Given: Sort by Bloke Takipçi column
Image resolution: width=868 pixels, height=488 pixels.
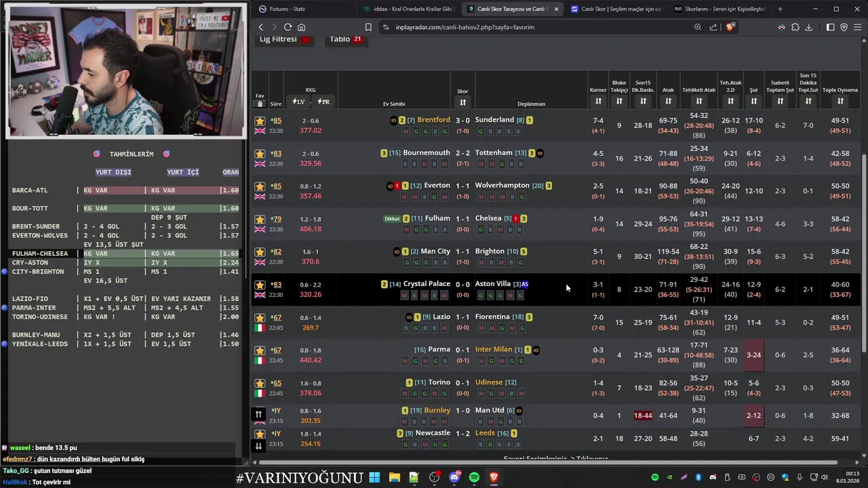Looking at the screenshot, I should (x=619, y=101).
